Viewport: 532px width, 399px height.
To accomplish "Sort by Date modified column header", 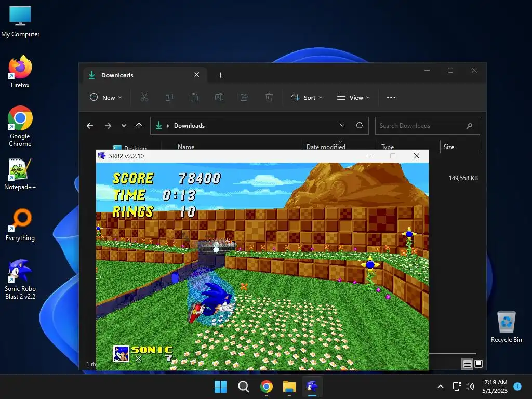I will 326,147.
